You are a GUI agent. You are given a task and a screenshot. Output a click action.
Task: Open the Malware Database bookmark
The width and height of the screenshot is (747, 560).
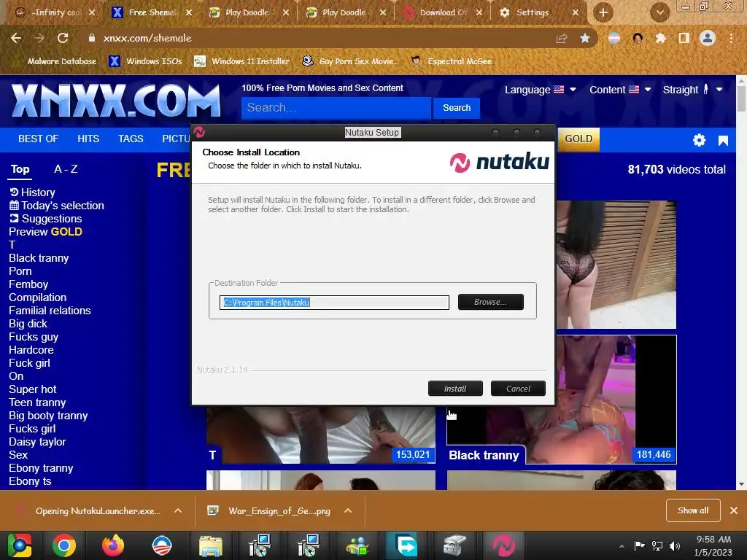coord(55,61)
